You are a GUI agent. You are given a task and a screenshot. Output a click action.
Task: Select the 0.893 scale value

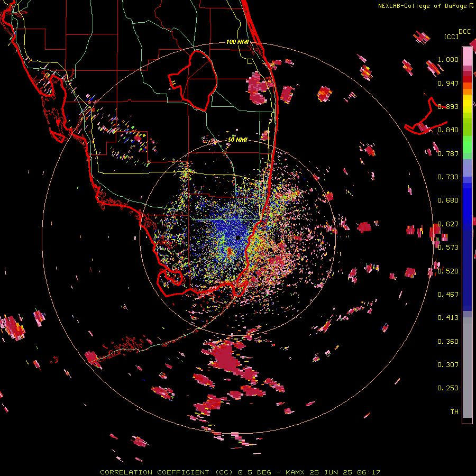click(448, 106)
